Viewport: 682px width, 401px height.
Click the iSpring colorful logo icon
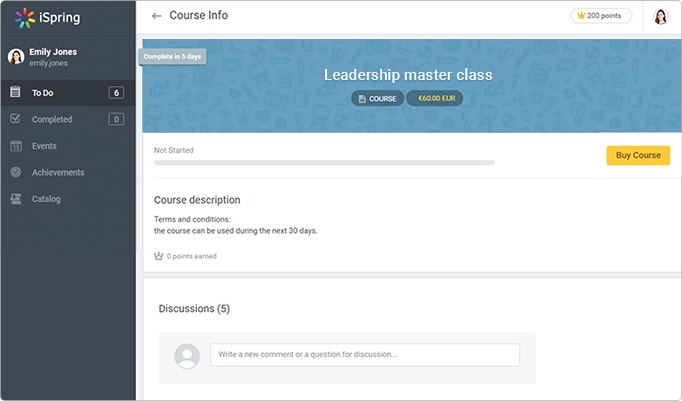[25, 18]
